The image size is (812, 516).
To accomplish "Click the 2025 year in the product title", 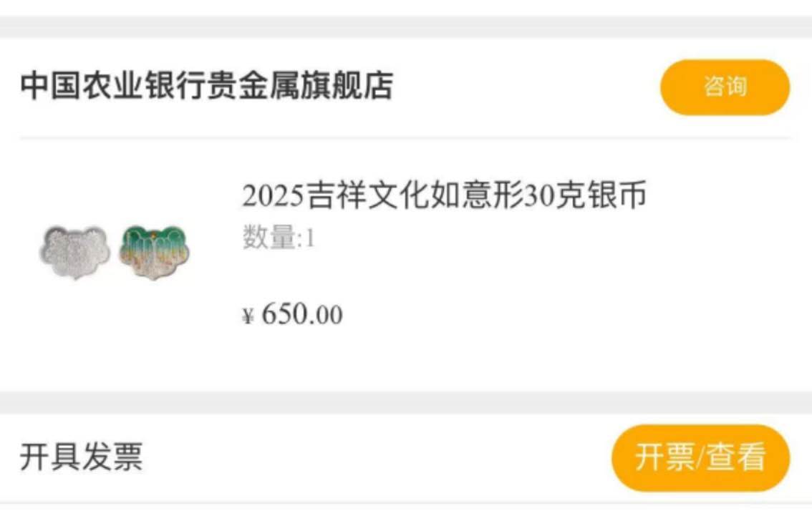I will [x=273, y=196].
